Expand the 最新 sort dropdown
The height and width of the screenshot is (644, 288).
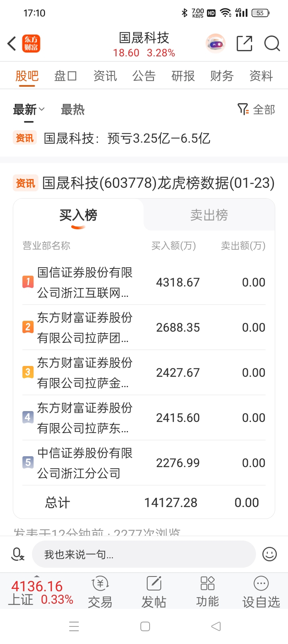tap(29, 109)
